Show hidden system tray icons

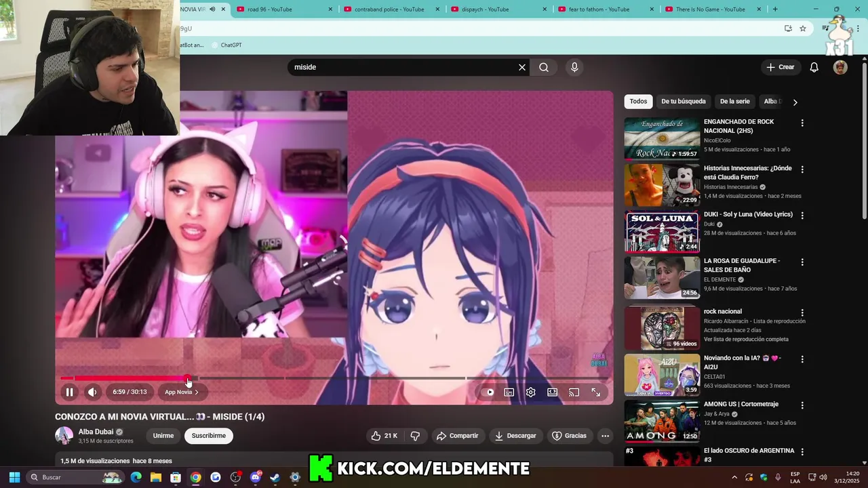pyautogui.click(x=734, y=477)
